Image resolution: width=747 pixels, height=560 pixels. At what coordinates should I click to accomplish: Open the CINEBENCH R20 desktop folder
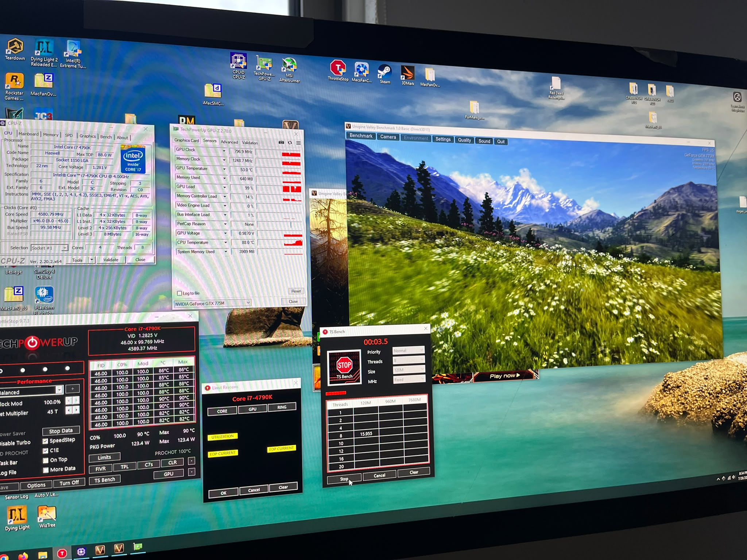(652, 95)
